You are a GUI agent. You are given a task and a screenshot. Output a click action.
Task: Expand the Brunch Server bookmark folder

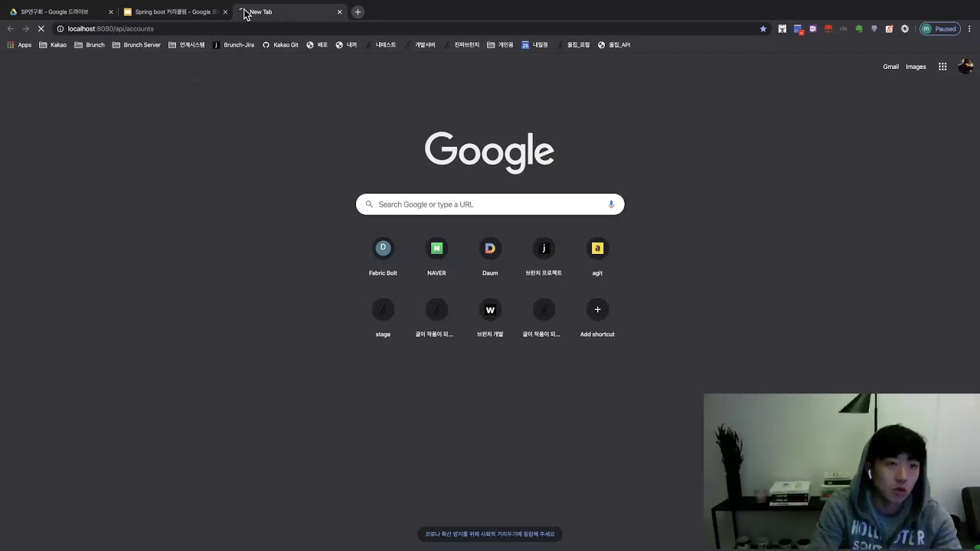click(x=136, y=45)
